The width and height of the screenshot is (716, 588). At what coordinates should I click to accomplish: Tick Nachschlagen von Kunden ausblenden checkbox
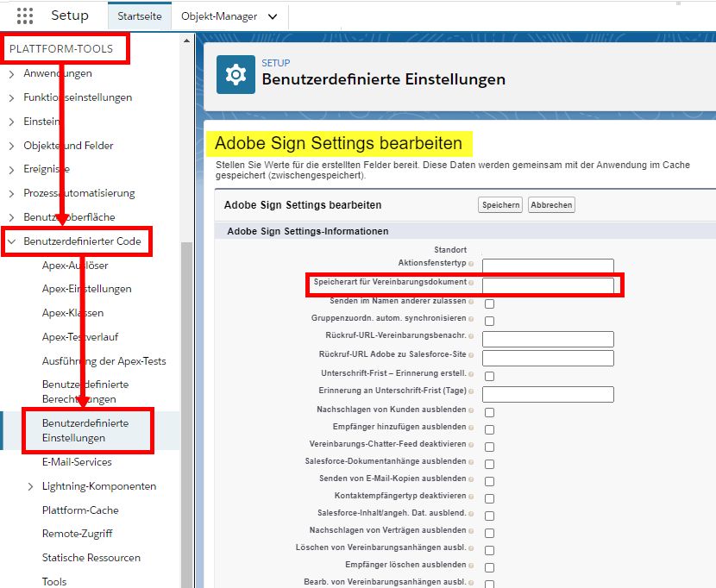pyautogui.click(x=489, y=413)
